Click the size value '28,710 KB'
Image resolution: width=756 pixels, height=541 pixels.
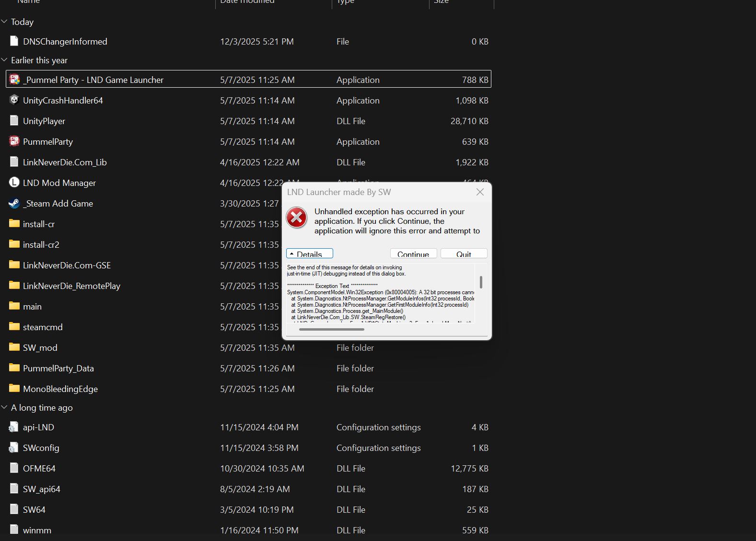point(469,121)
